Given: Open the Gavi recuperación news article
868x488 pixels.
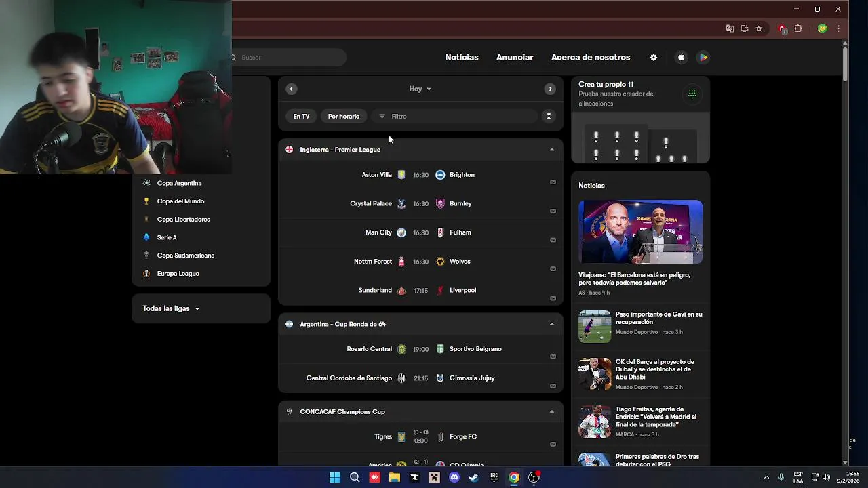Looking at the screenshot, I should coord(641,327).
